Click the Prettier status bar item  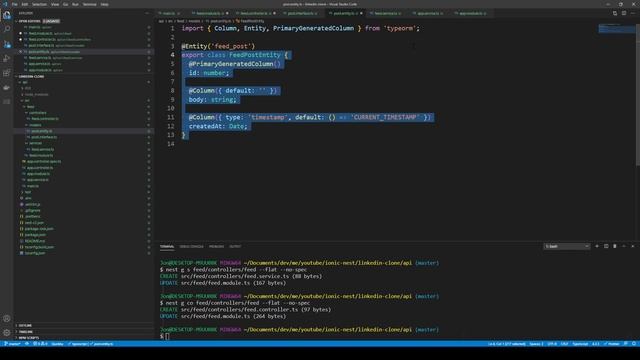coord(612,344)
